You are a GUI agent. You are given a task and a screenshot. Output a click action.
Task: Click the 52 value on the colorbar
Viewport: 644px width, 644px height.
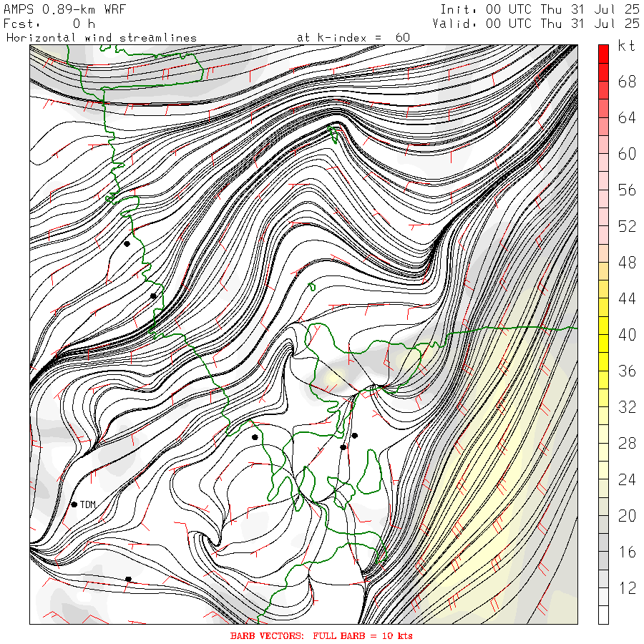(627, 226)
